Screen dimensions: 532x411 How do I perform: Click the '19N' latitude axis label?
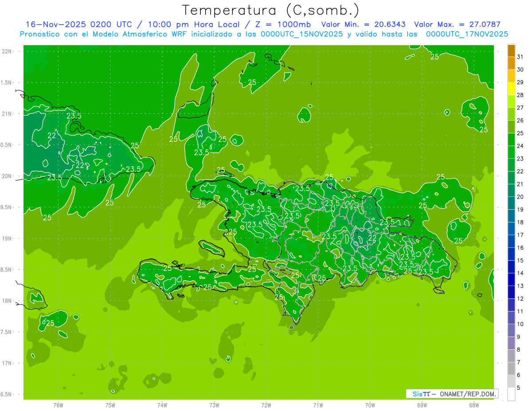coord(8,239)
